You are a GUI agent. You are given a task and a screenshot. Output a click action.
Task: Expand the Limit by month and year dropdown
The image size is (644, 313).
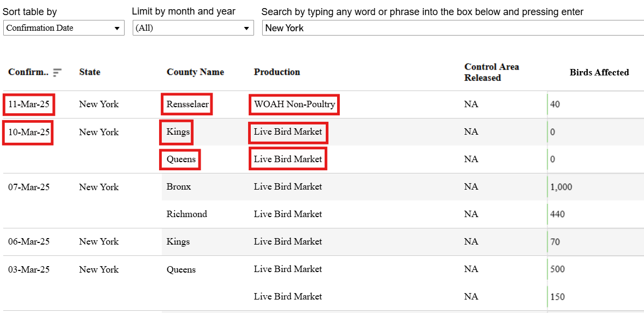(x=193, y=29)
